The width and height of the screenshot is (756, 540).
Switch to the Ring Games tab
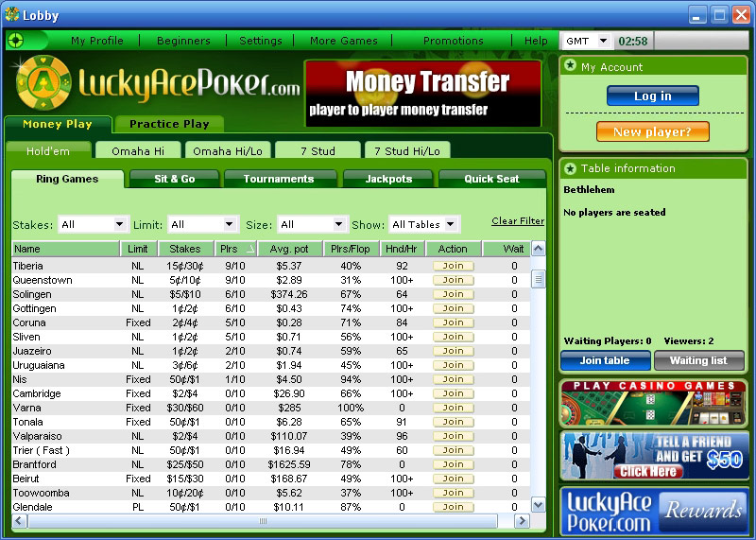point(67,179)
